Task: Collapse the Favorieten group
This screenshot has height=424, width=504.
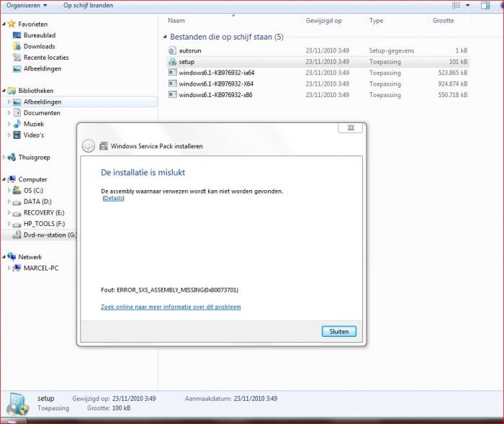Action: 4,24
